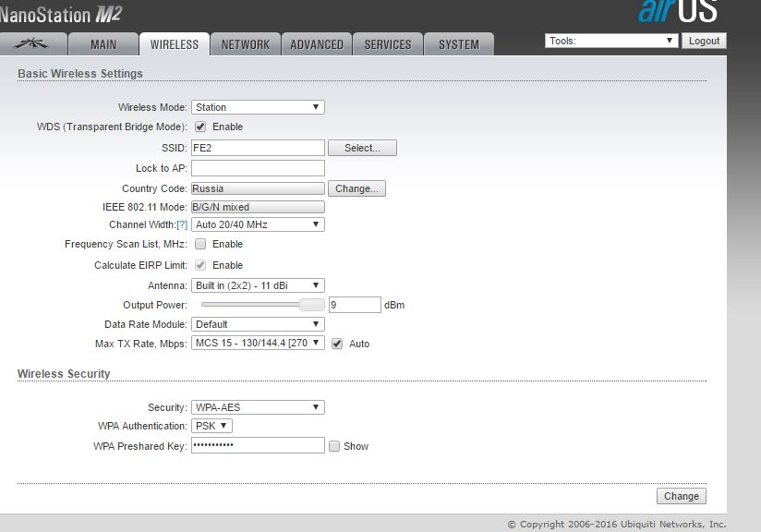
Task: Click the Output Power slider
Action: [262, 305]
